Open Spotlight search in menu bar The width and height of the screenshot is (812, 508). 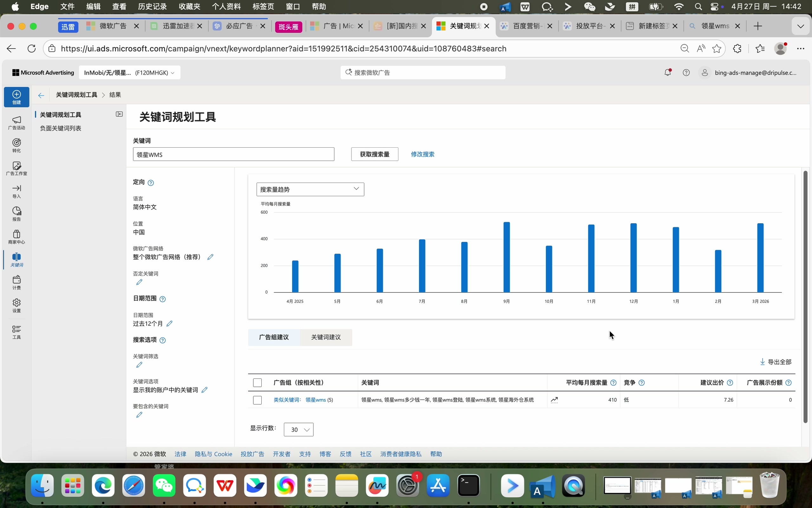698,7
